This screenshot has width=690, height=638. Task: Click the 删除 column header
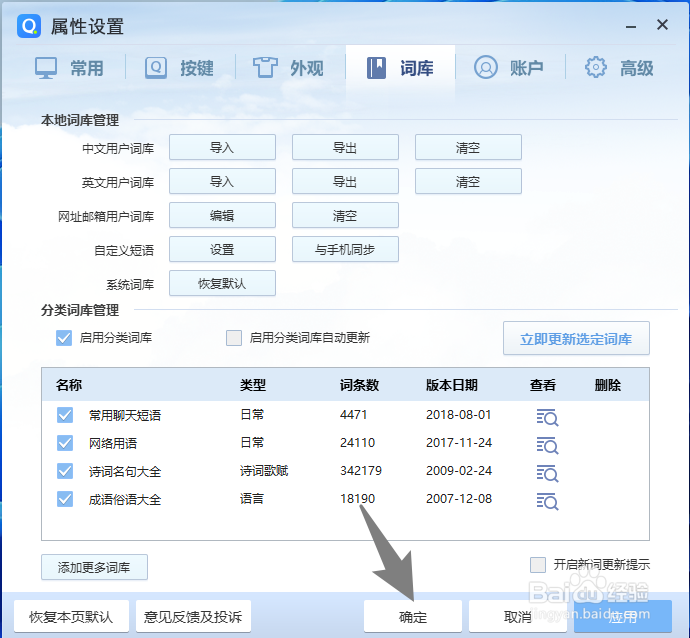pos(607,385)
